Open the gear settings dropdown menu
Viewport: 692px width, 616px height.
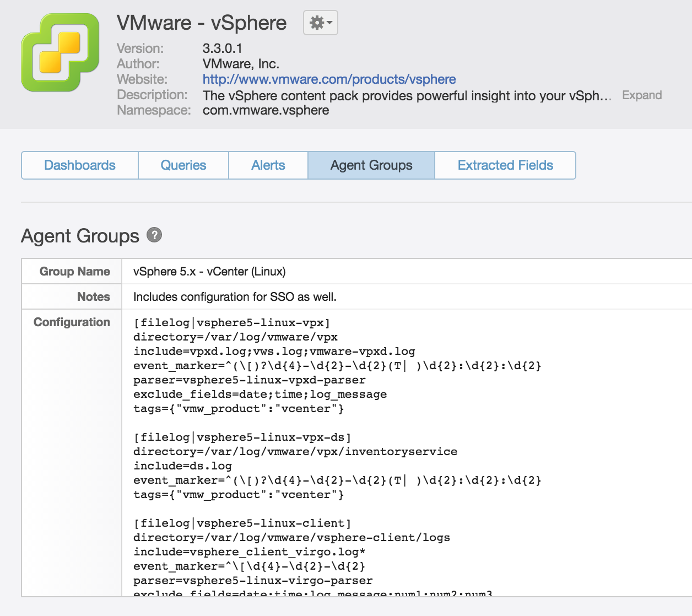pyautogui.click(x=321, y=23)
